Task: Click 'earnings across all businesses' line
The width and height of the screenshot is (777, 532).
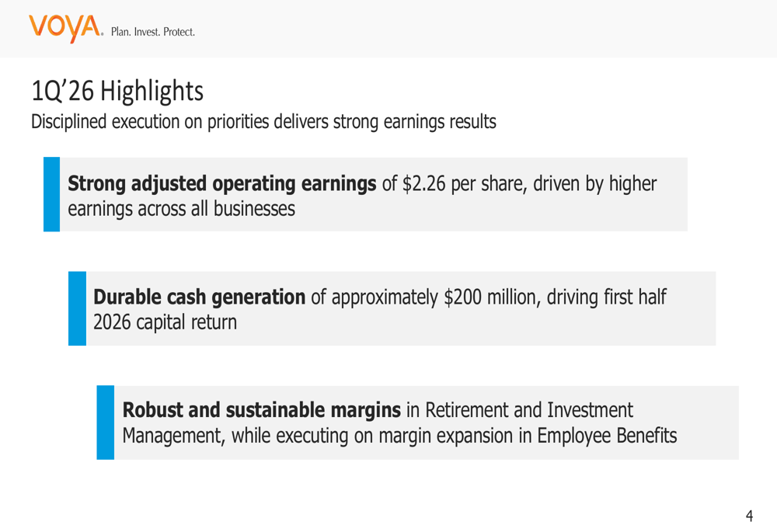Action: [x=181, y=209]
